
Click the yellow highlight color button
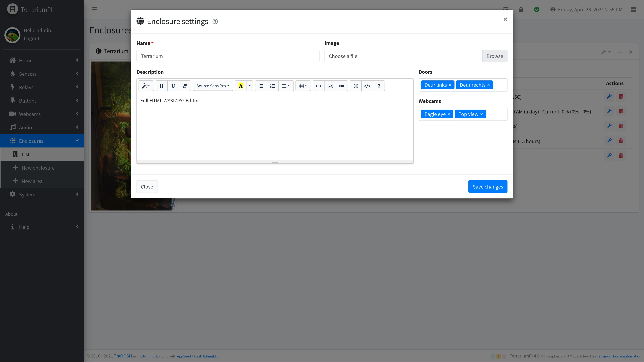(x=240, y=86)
